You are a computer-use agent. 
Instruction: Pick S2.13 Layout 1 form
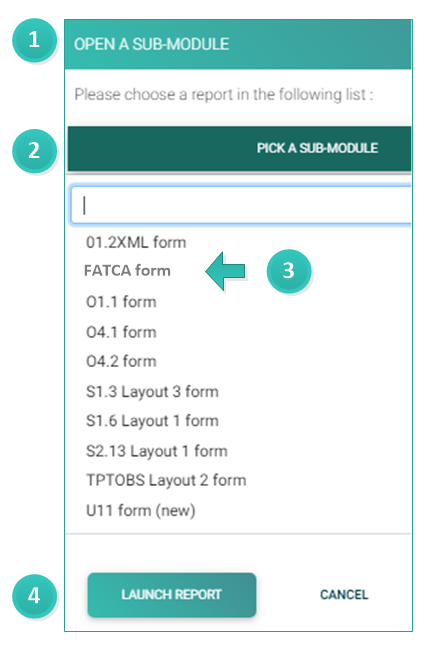coord(157,451)
